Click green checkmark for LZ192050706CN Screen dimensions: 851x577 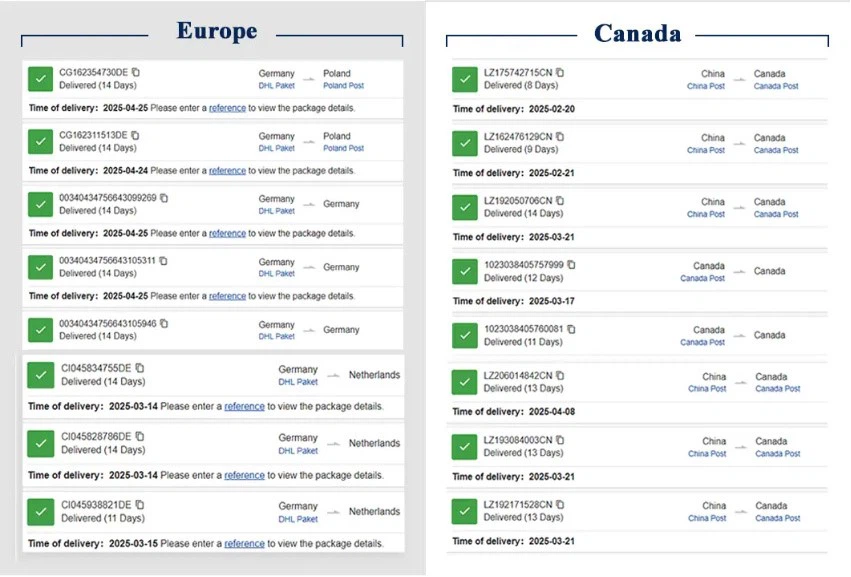pos(464,207)
